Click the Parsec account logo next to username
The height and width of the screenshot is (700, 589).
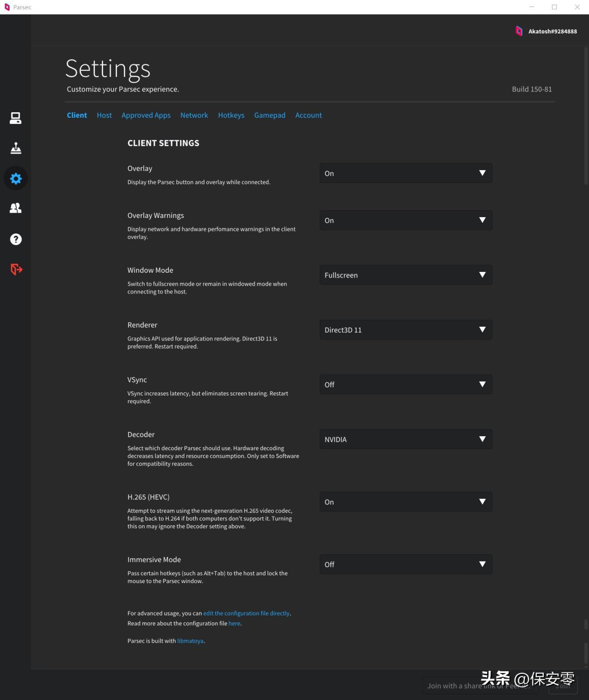click(x=519, y=31)
